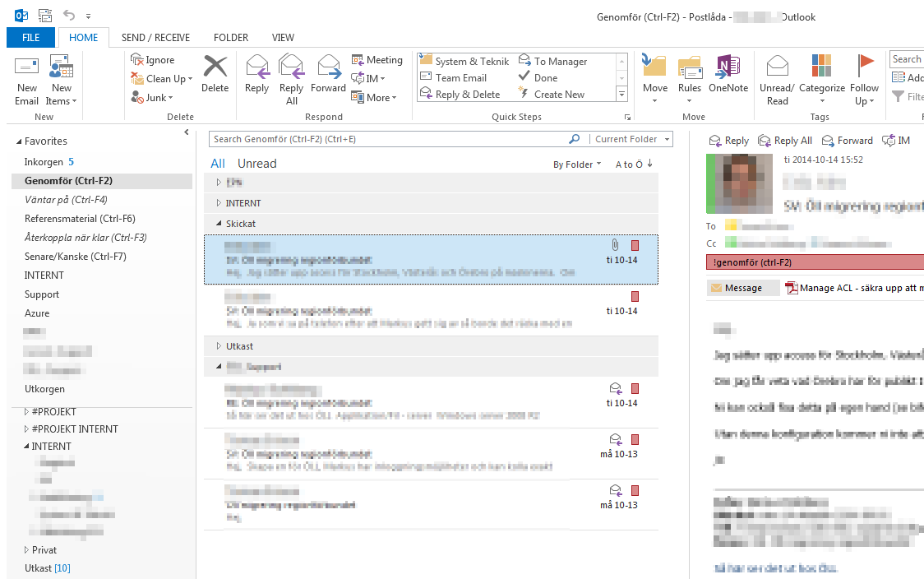This screenshot has height=579, width=924.
Task: Click the Categorize color squares icon
Action: (x=821, y=67)
